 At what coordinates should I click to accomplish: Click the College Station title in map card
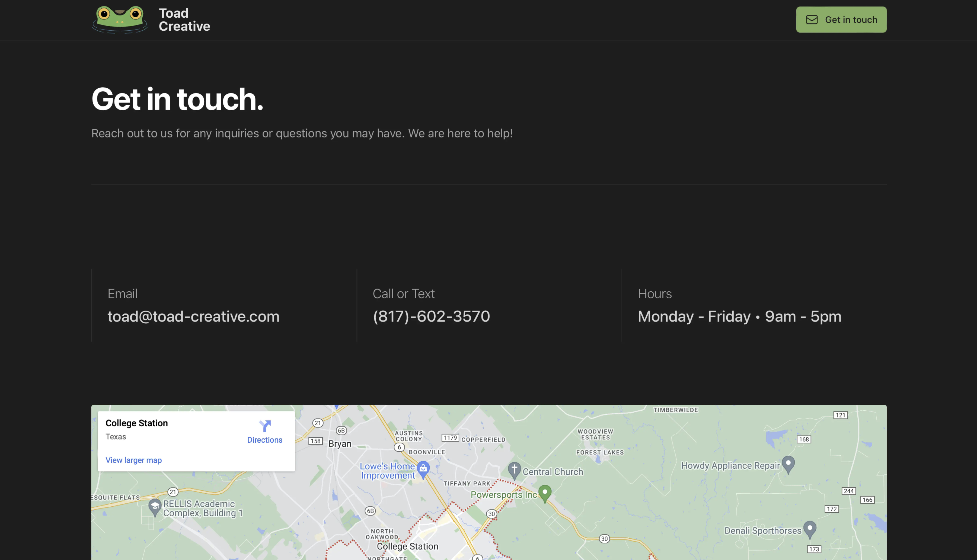137,423
